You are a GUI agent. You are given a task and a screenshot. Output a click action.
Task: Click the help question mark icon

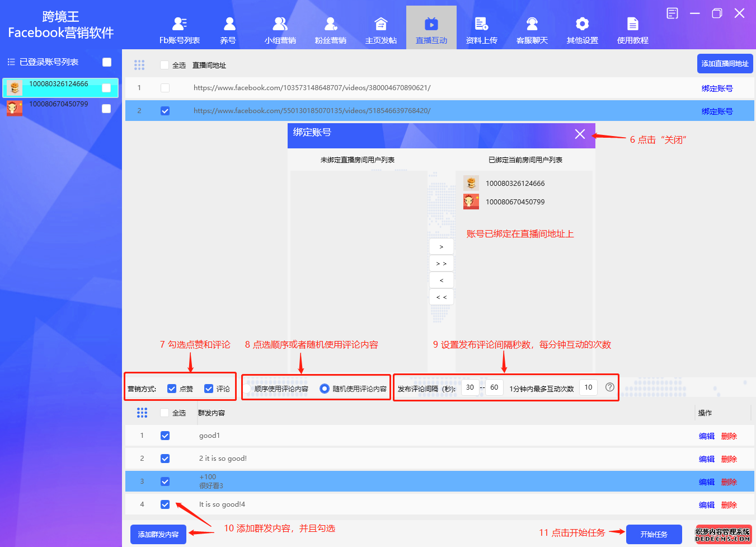click(610, 387)
